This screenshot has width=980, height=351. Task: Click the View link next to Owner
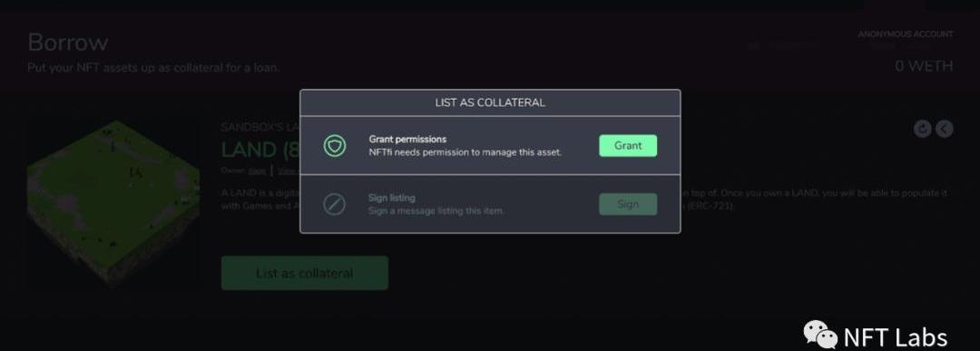point(286,171)
